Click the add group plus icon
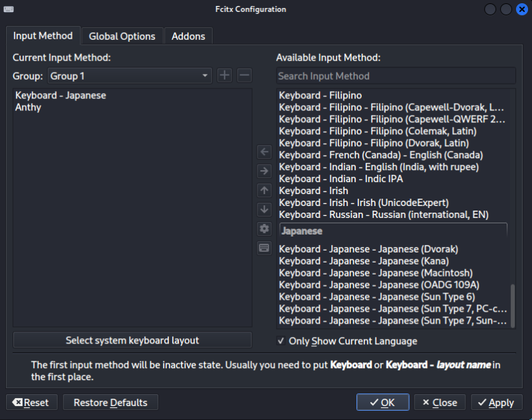This screenshot has width=532, height=420. (225, 76)
